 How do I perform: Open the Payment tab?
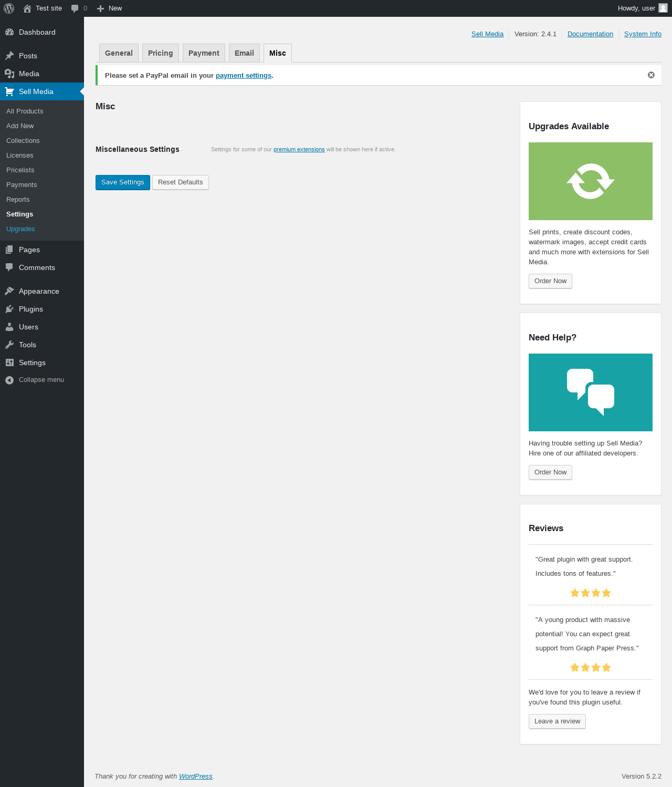(204, 53)
